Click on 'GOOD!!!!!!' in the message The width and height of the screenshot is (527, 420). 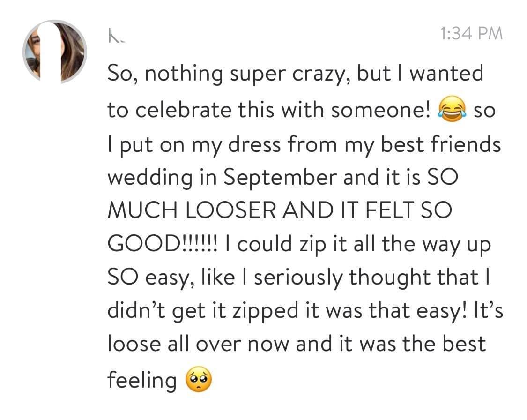163,243
